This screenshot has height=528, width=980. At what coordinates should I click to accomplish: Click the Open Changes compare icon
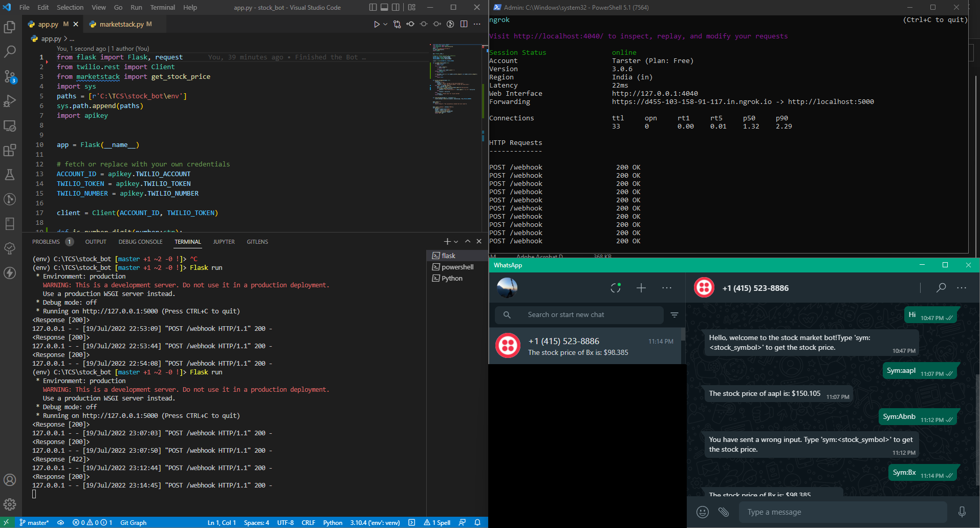click(x=397, y=24)
